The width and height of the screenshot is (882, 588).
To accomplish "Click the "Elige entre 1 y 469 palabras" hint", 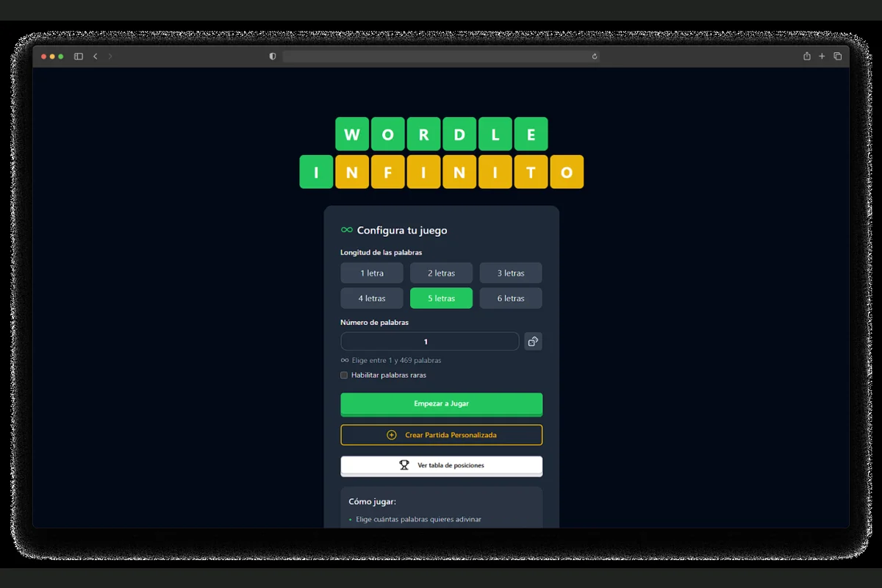I will point(397,361).
